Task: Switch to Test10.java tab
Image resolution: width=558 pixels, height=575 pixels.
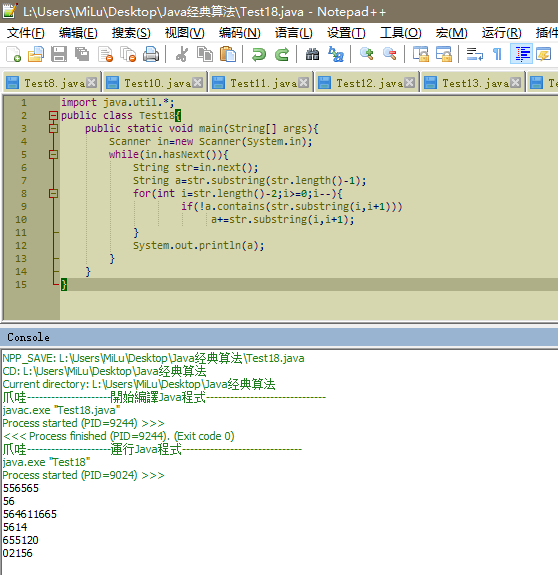Action: tap(154, 83)
